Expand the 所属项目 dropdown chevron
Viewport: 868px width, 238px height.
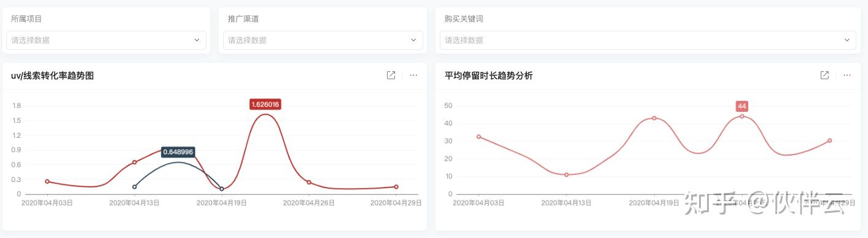197,40
